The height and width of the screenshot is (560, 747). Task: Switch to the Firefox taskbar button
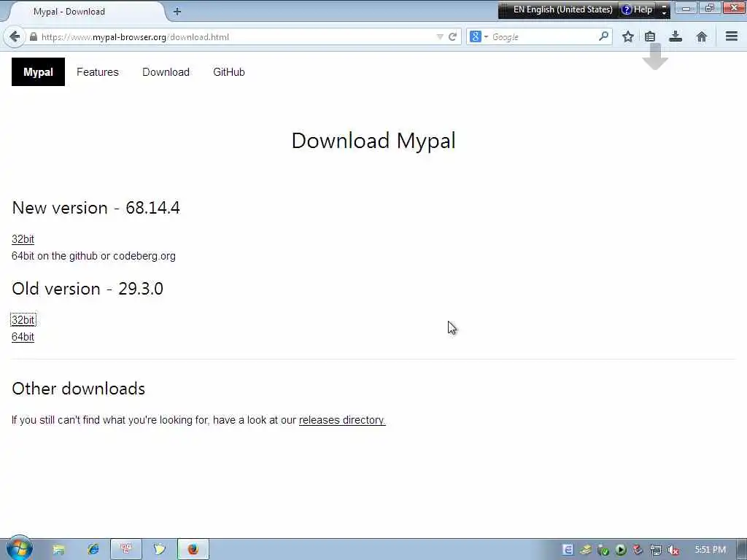pyautogui.click(x=193, y=550)
